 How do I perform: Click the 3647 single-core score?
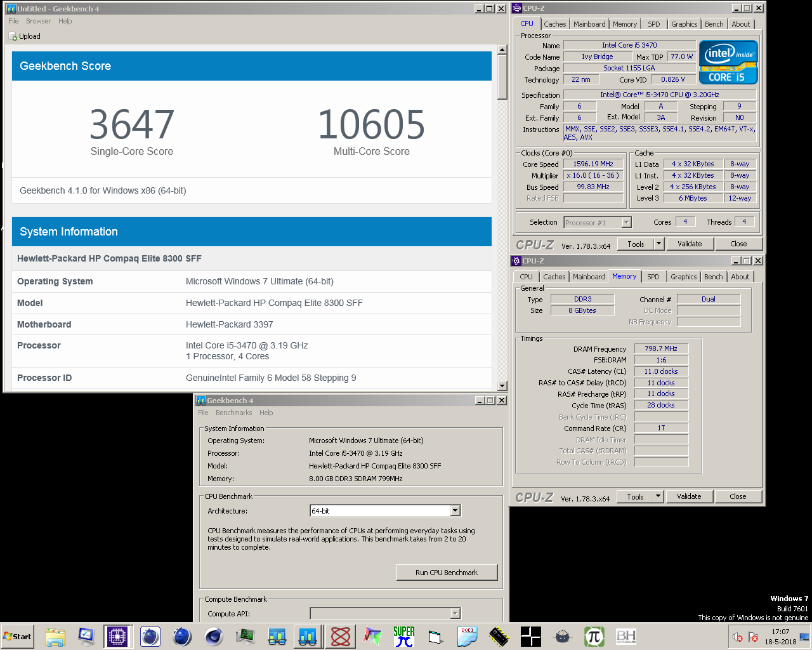click(132, 124)
